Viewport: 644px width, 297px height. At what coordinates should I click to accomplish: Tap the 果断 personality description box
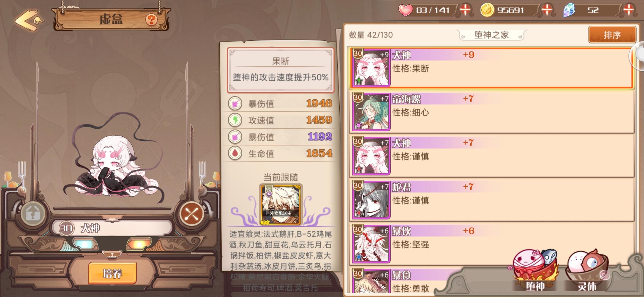[x=280, y=70]
